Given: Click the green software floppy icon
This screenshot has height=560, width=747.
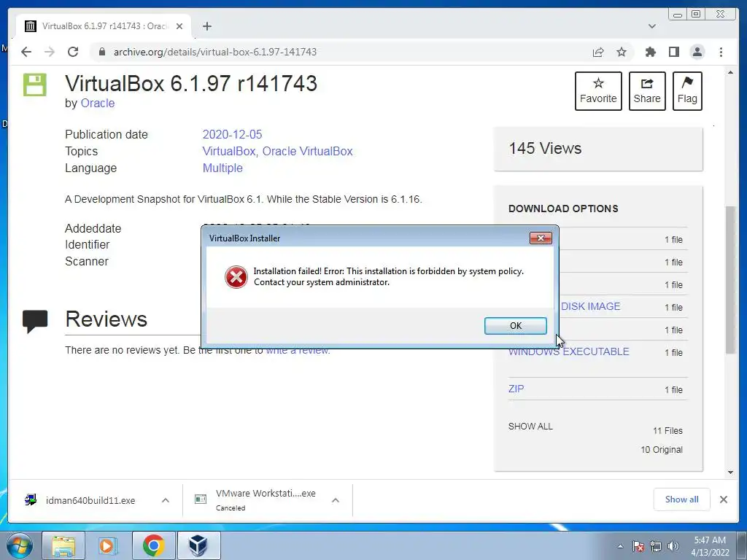Looking at the screenshot, I should (x=35, y=85).
